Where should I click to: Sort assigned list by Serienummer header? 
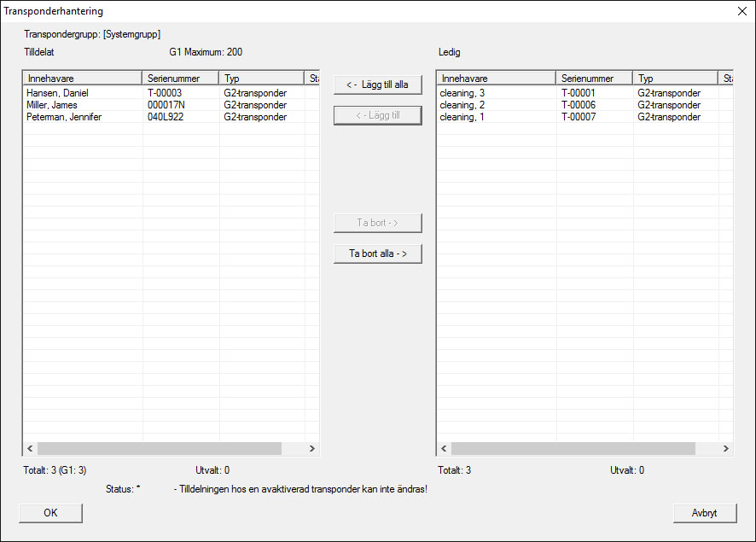click(x=180, y=79)
